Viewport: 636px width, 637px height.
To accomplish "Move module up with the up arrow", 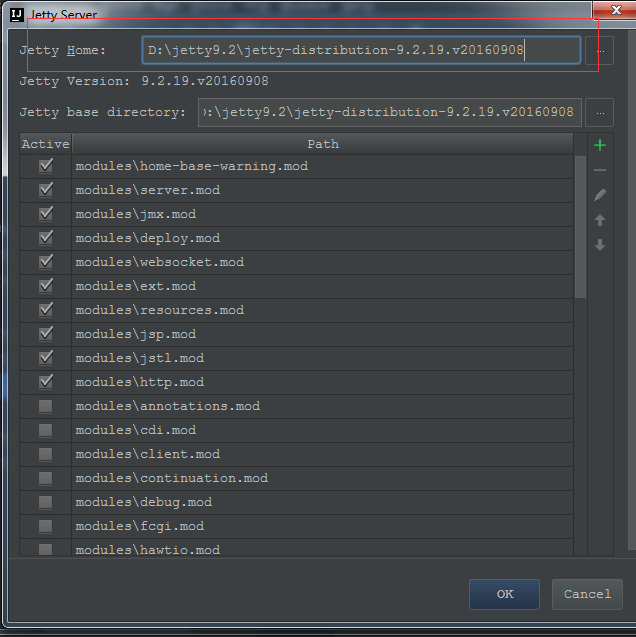I will pyautogui.click(x=600, y=220).
